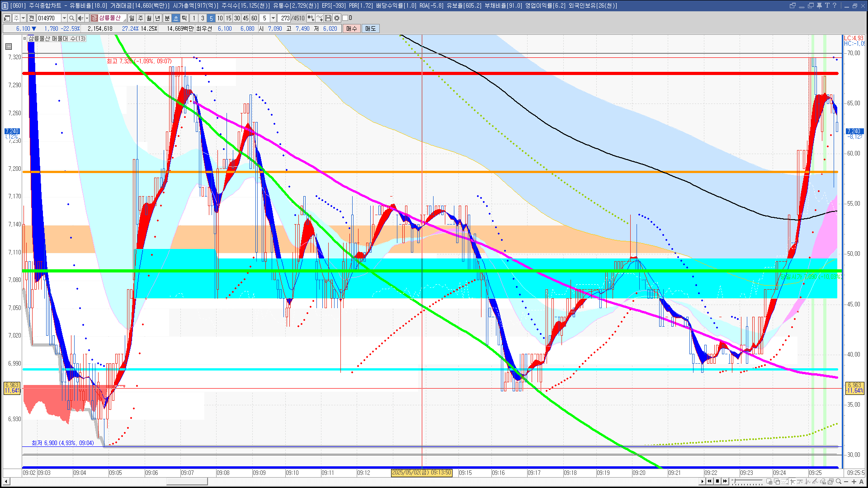The image size is (868, 488).
Task: Click the play button in replay controls
Action: coord(702,481)
